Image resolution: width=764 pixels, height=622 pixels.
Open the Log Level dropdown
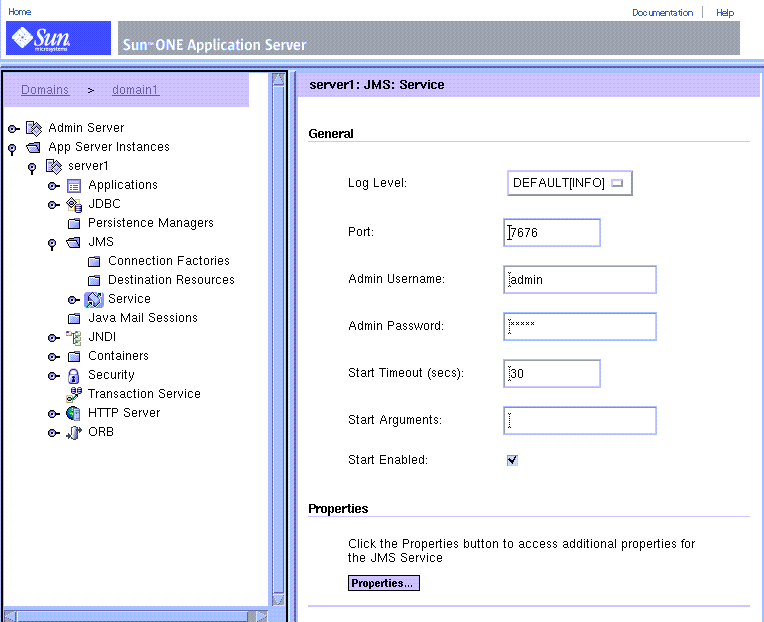click(x=570, y=183)
